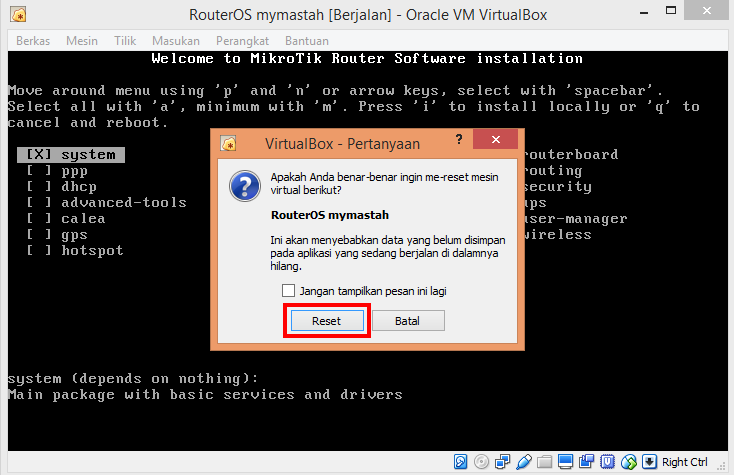Viewport: 734px width, 475px height.
Task: Click the 'gps' package row
Action: 57,234
